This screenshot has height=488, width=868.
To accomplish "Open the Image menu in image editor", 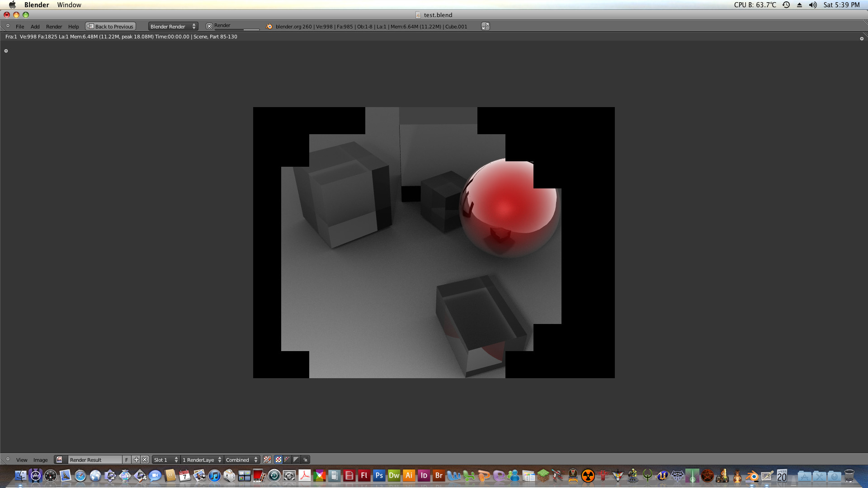I will pyautogui.click(x=40, y=460).
